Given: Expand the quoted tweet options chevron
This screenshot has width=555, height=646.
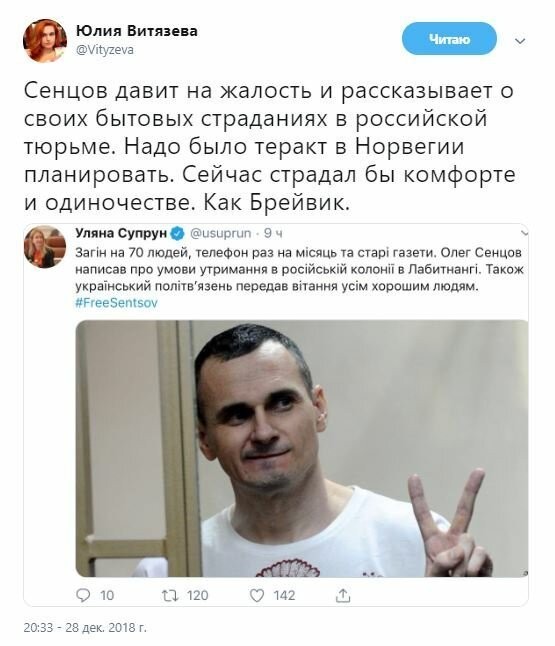Looking at the screenshot, I should click(524, 234).
